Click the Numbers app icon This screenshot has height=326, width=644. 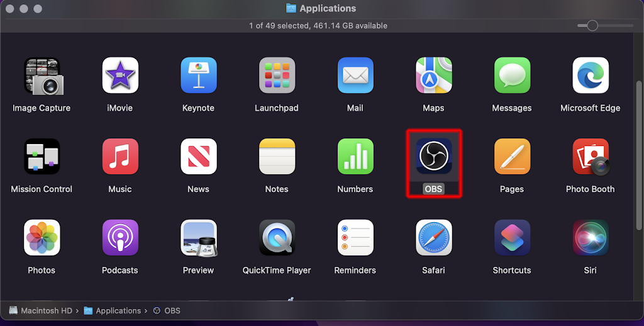pyautogui.click(x=355, y=157)
